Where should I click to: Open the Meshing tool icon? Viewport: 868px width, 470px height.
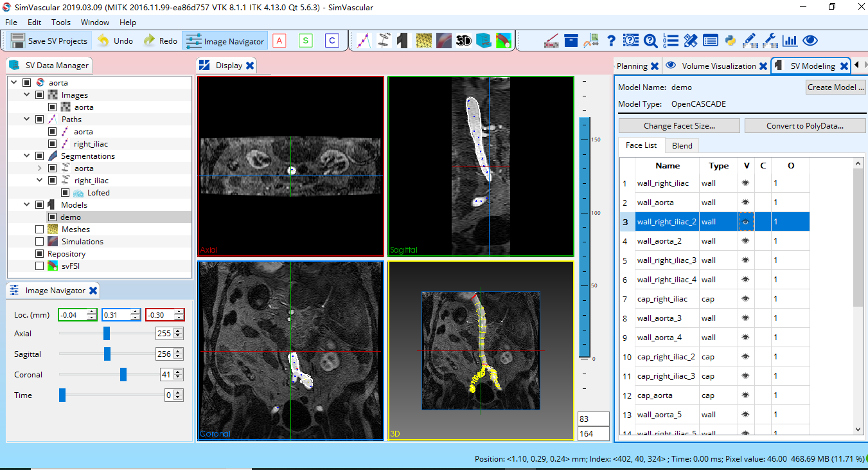click(423, 41)
